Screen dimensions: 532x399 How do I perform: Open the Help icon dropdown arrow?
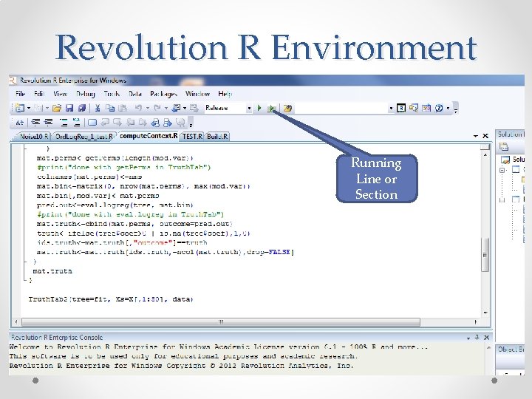coord(448,108)
